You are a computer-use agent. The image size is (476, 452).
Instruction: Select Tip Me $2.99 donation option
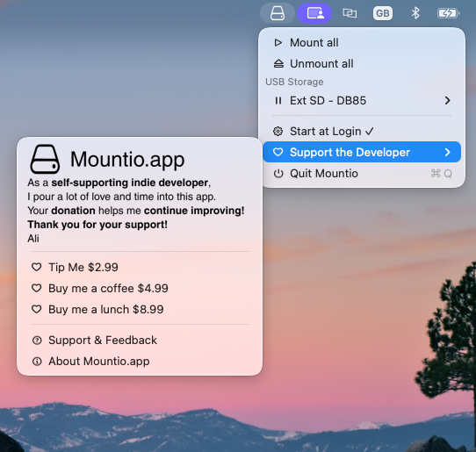(140, 267)
